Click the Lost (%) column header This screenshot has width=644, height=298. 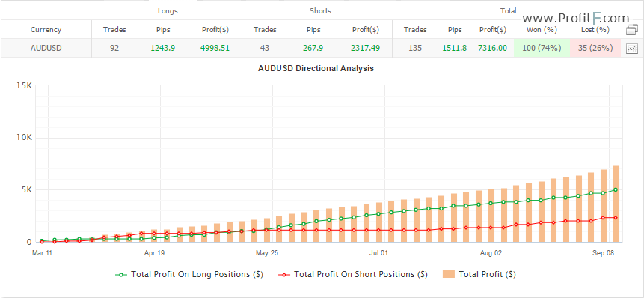[x=595, y=30]
